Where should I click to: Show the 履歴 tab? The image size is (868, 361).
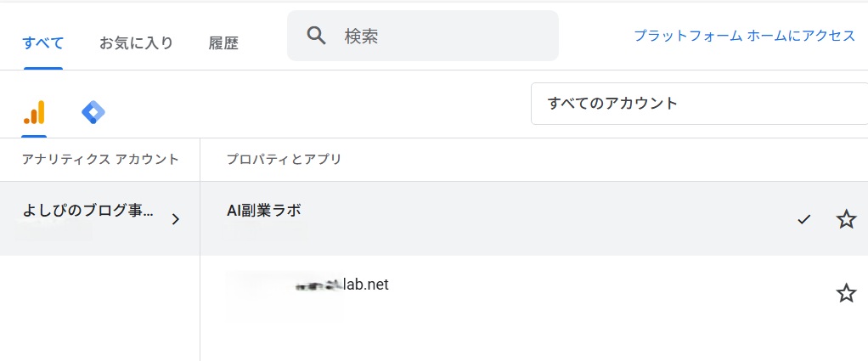pyautogui.click(x=223, y=43)
